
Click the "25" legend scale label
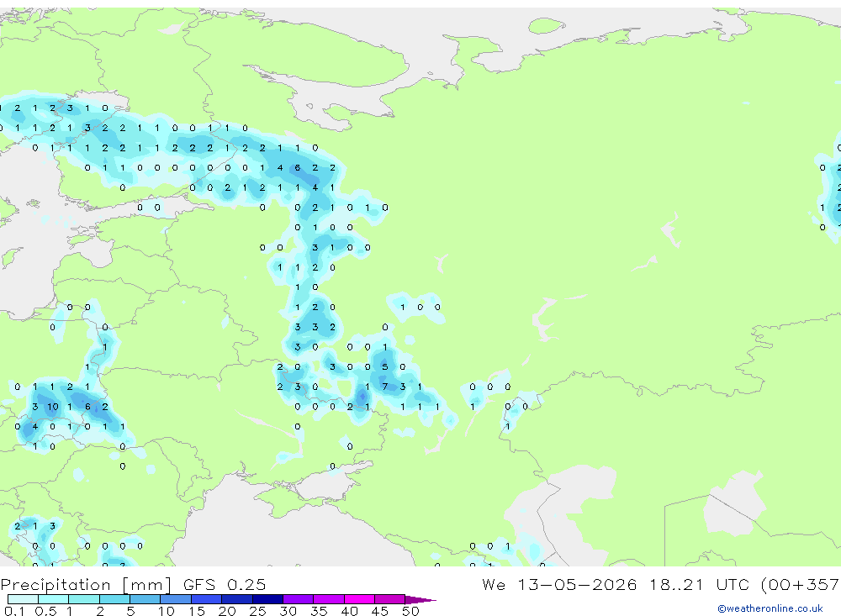(x=257, y=611)
